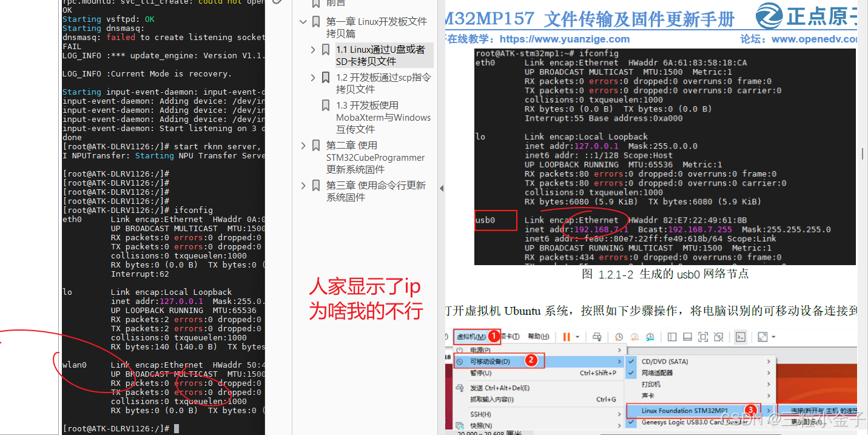This screenshot has width=868, height=435.
Task: Click vertical scrollbar thumb of PDF page
Action: pos(862,153)
